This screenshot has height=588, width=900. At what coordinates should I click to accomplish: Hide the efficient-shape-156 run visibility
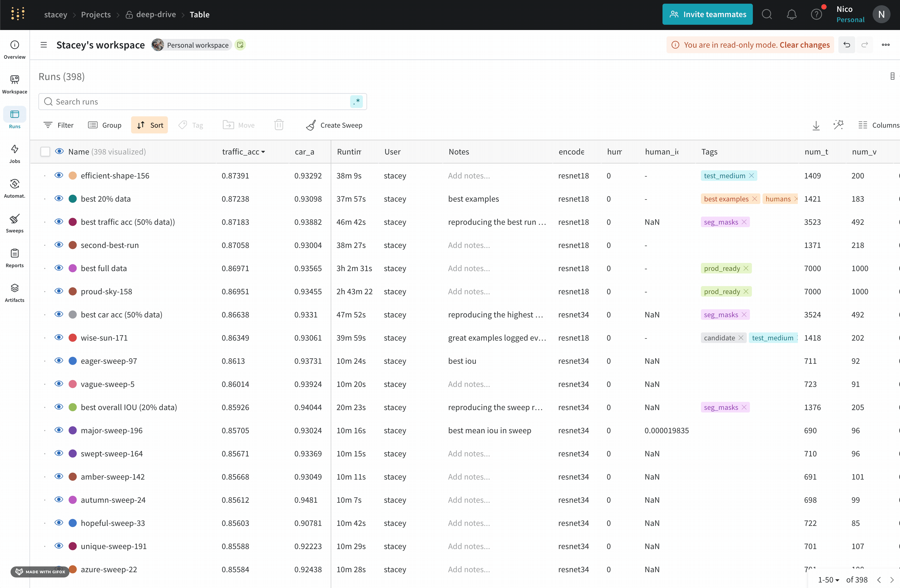[x=59, y=175]
